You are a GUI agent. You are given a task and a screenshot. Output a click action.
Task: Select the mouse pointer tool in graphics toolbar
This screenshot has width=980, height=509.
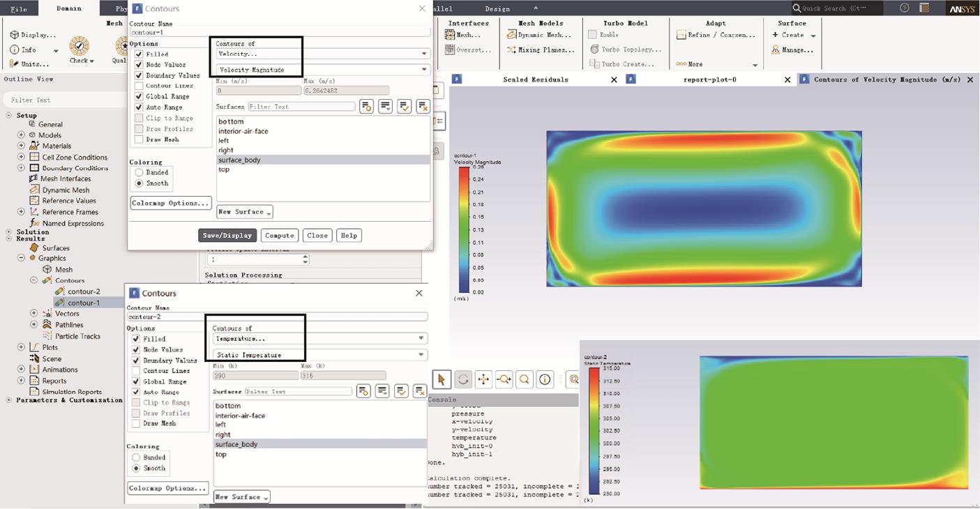tap(441, 379)
